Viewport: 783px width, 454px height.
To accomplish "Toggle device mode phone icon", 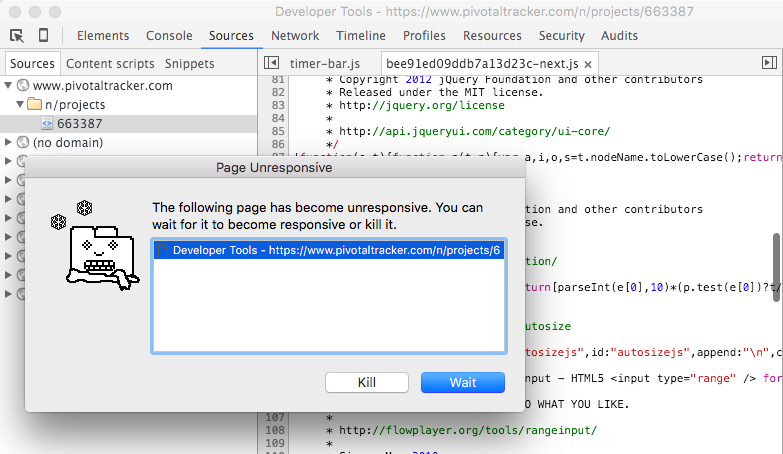I will coord(43,35).
